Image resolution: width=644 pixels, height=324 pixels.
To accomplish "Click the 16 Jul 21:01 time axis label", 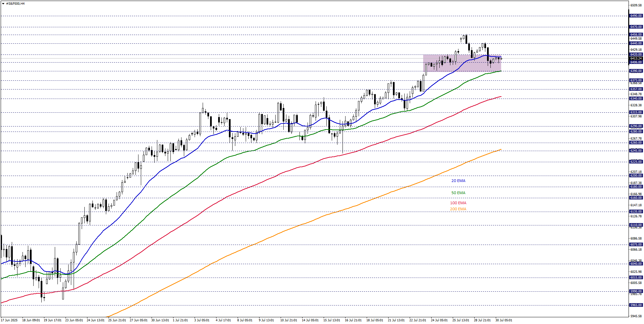I will point(353,320).
